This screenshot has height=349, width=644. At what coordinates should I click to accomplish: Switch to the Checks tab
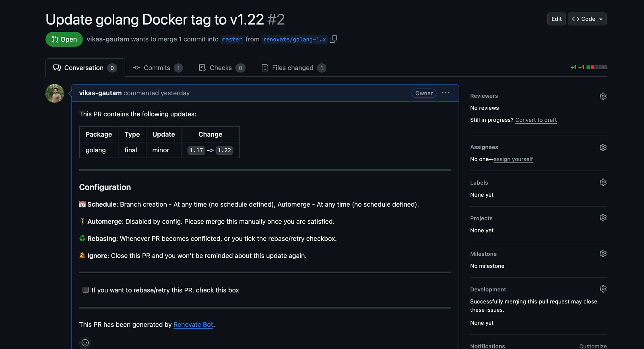coord(222,68)
